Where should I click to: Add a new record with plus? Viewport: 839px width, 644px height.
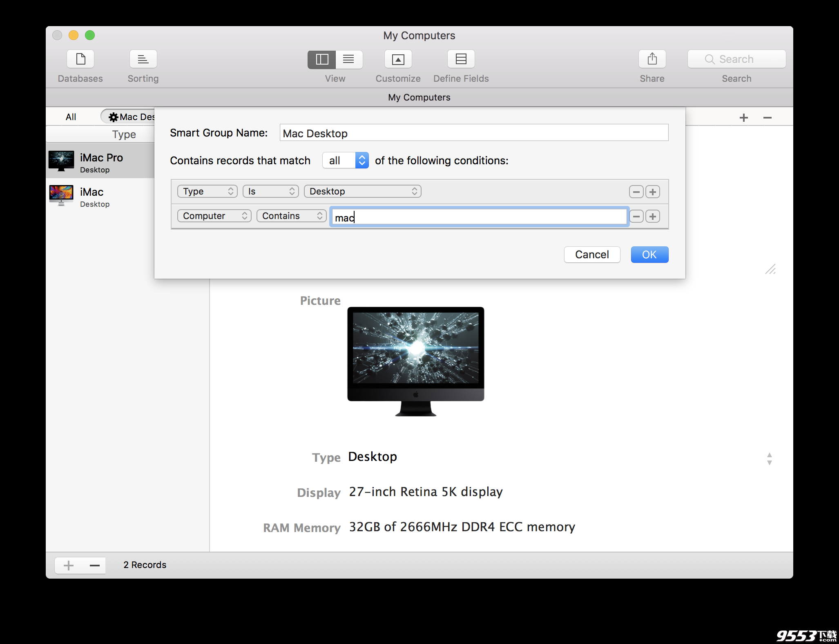(x=69, y=566)
